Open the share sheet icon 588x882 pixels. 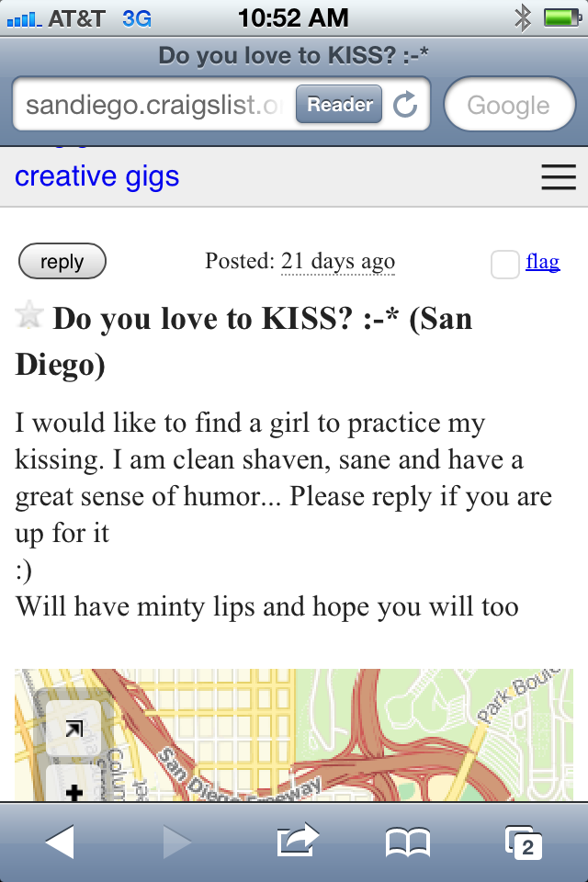tap(298, 839)
